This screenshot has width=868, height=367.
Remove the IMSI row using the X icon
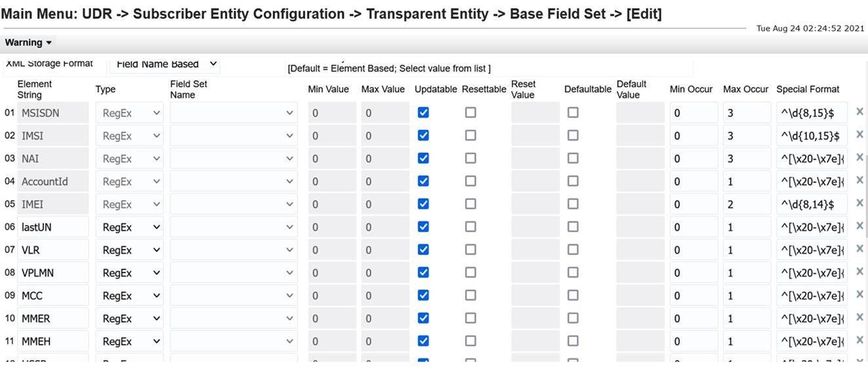[859, 135]
